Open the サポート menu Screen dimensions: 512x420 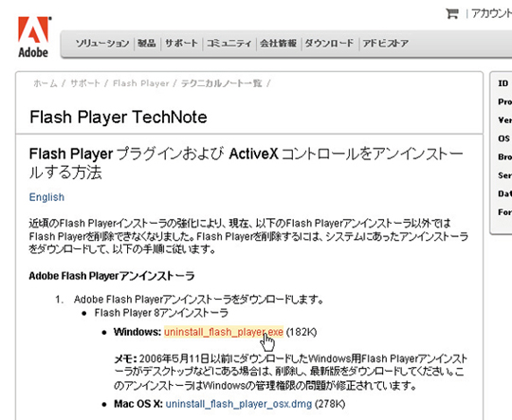(x=181, y=44)
